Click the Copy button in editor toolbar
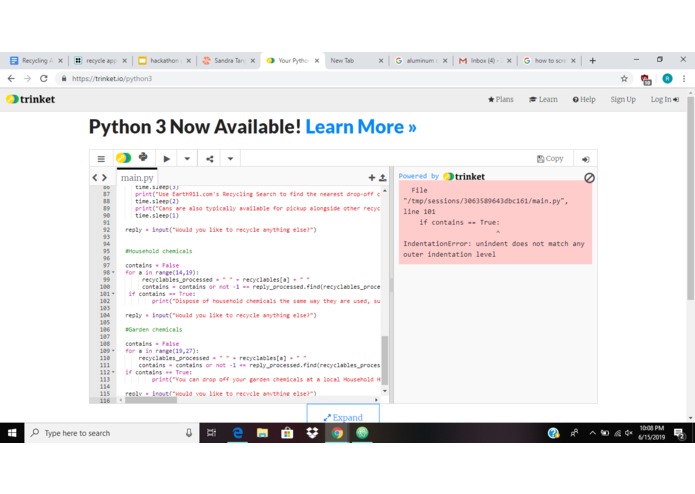Screen dimensions: 695x494 (x=550, y=159)
